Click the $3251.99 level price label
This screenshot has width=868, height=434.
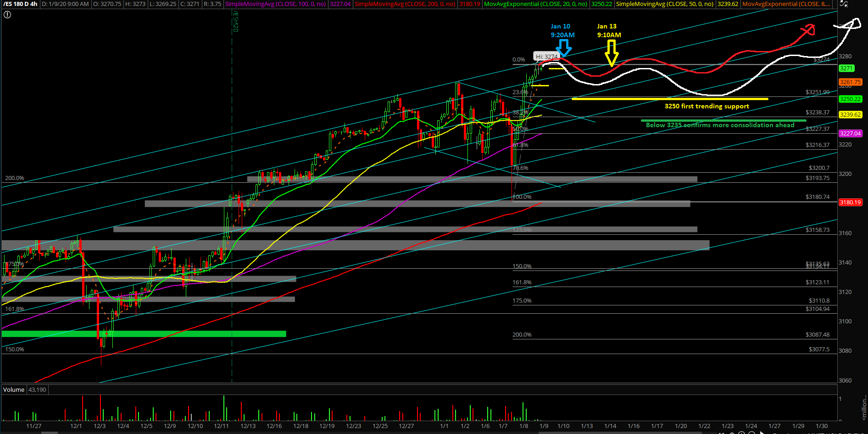point(818,92)
